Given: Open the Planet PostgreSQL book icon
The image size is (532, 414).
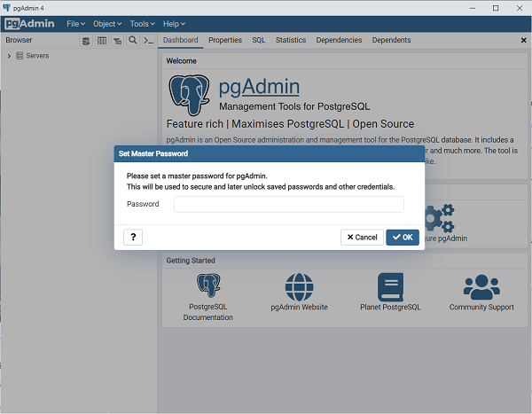Looking at the screenshot, I should (x=390, y=287).
